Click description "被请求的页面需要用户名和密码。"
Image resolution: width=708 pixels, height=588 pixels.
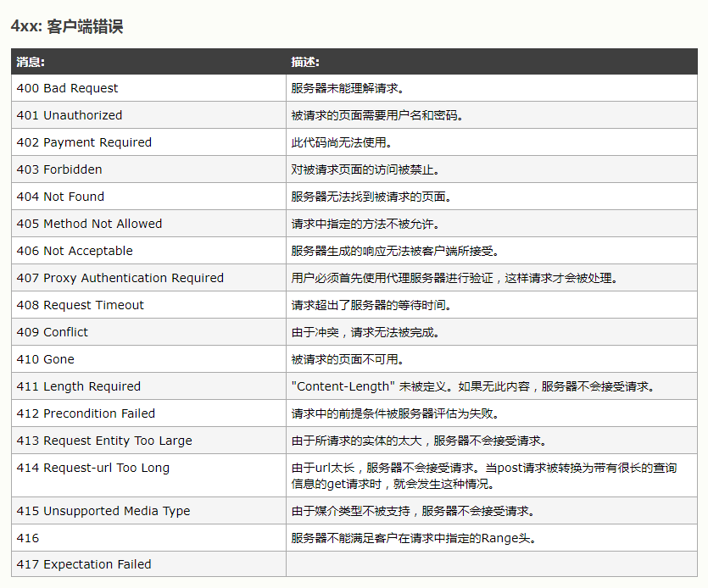click(x=377, y=115)
